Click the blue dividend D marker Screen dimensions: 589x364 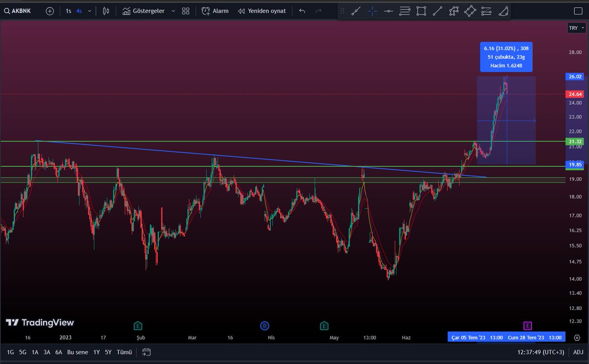tap(265, 326)
